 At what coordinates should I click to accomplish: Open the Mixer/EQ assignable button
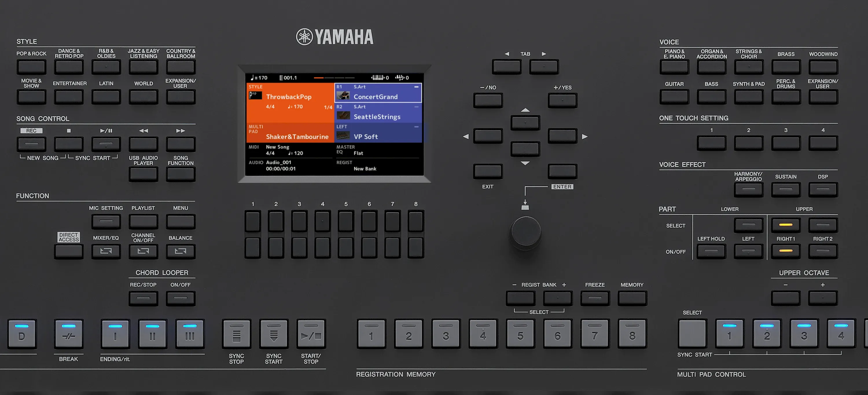[x=106, y=251]
